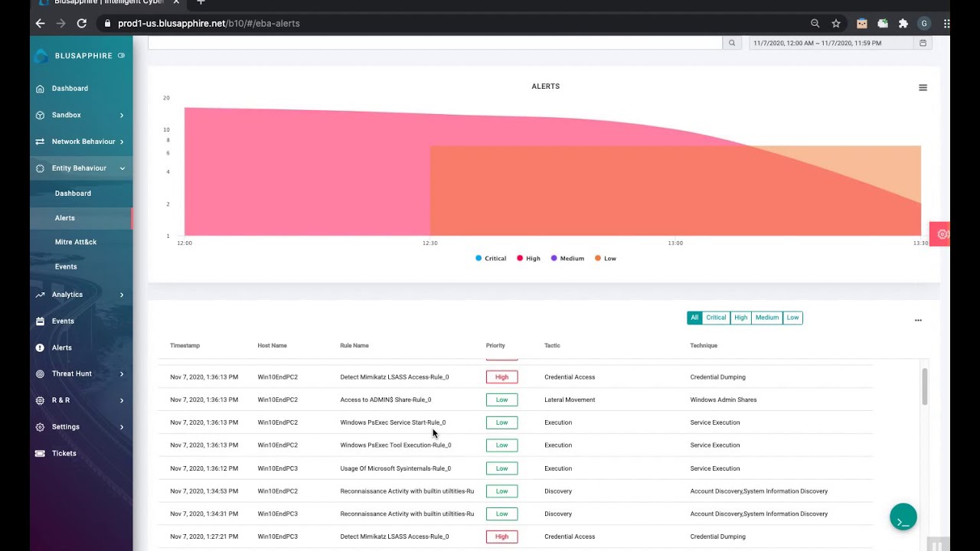This screenshot has width=980, height=551.
Task: Open Events under Entity Behaviour
Action: pos(66,267)
